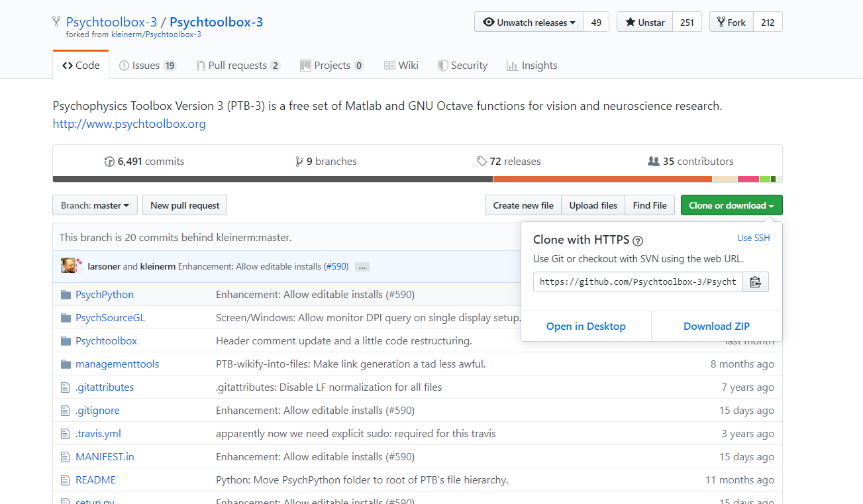Copy the clone URL using clipboard icon
This screenshot has width=863, height=504.
tap(755, 281)
